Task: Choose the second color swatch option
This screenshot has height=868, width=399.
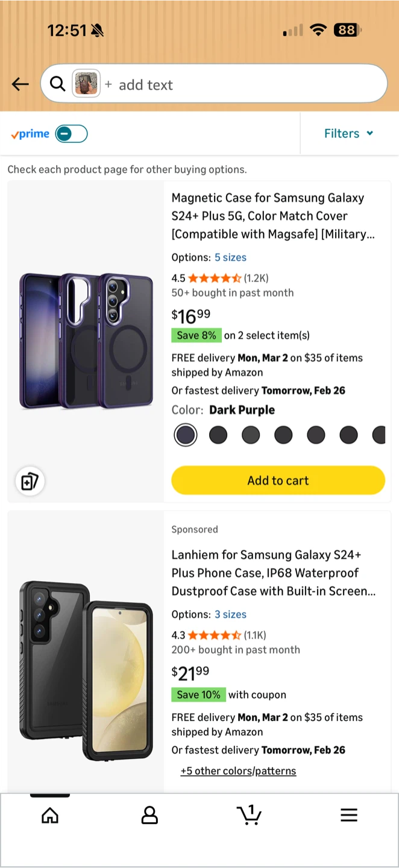Action: (218, 435)
